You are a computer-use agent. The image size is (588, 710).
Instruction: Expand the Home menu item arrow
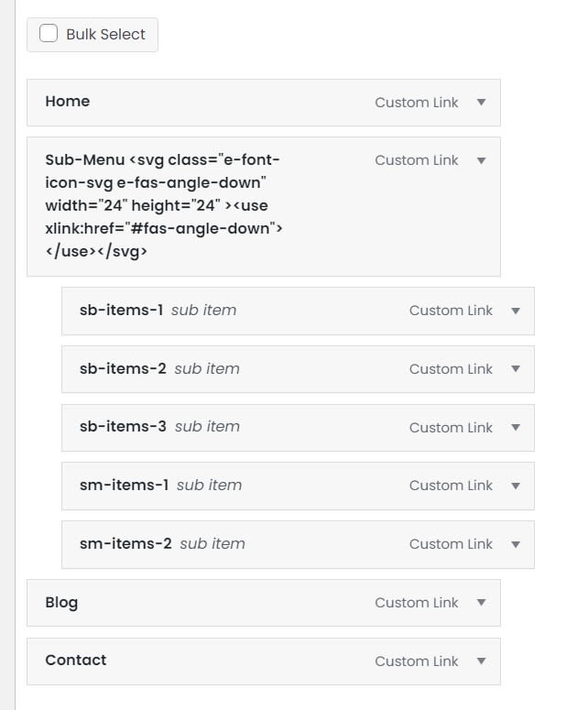pyautogui.click(x=482, y=103)
